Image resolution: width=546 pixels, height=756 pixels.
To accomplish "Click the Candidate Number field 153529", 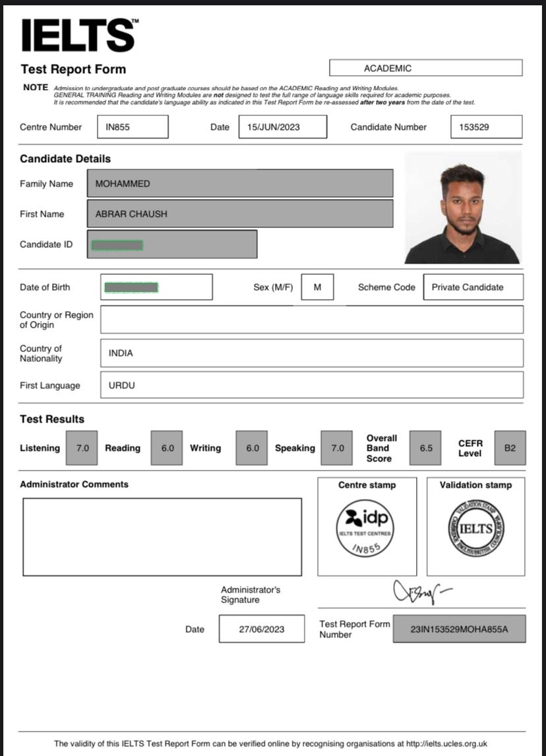I will pos(486,127).
